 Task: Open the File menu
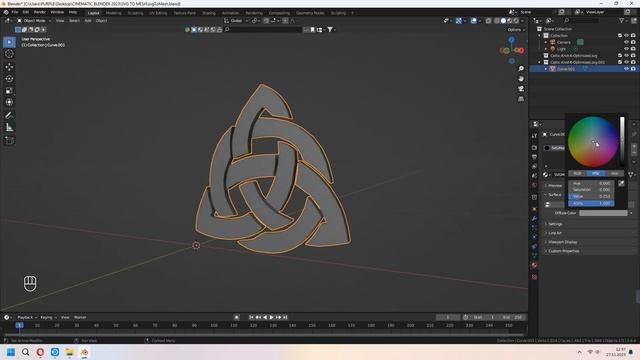tap(15, 12)
